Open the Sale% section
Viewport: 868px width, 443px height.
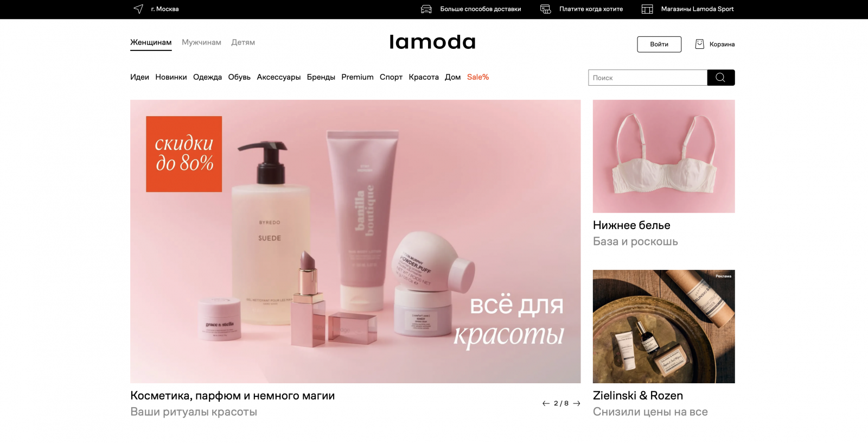(x=478, y=77)
